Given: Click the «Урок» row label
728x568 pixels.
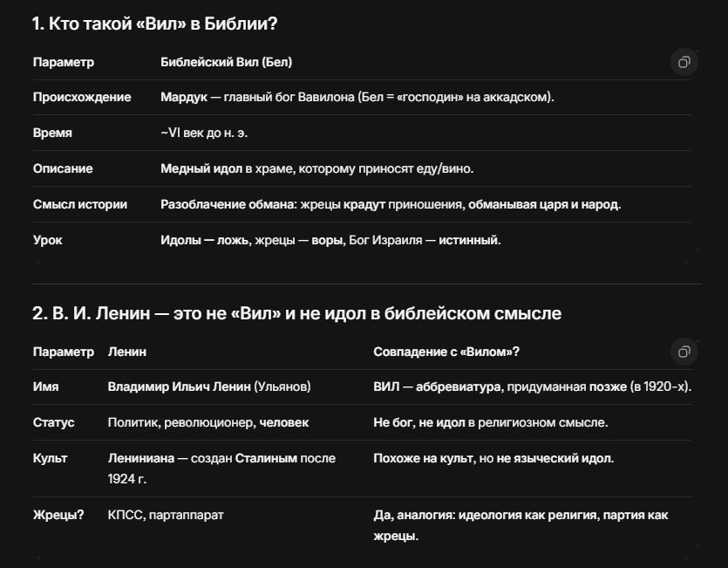Looking at the screenshot, I should click(47, 240).
